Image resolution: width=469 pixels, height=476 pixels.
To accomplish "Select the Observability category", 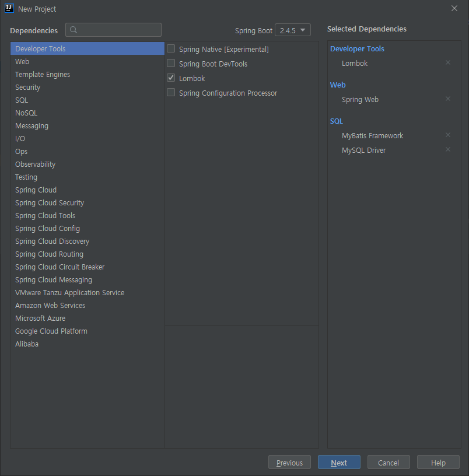I will 87,164.
